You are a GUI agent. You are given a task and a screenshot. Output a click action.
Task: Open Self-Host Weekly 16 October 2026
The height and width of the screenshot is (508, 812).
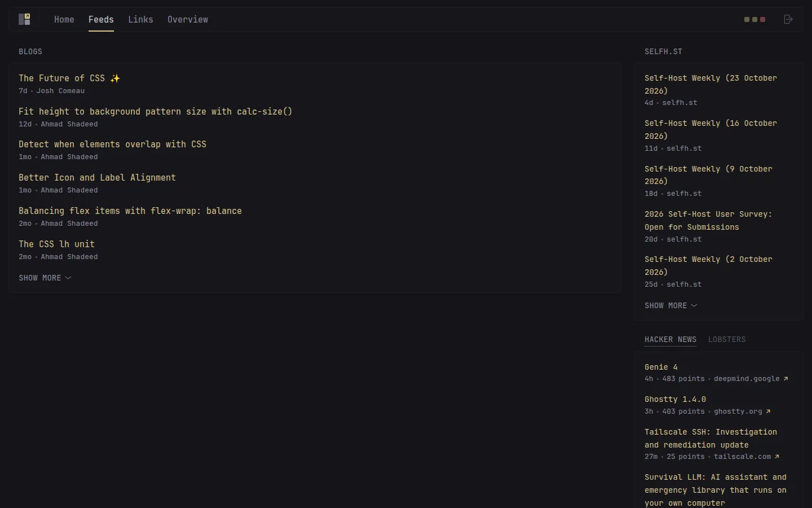[710, 129]
